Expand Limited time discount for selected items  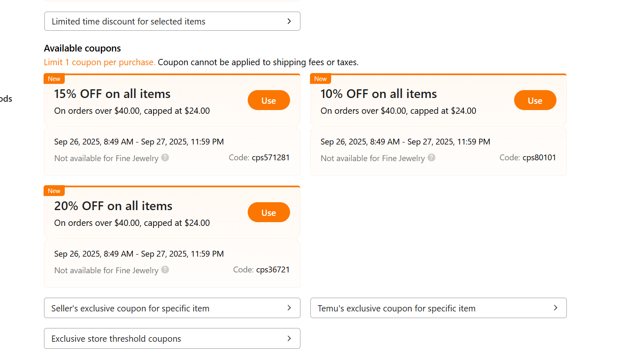point(172,22)
